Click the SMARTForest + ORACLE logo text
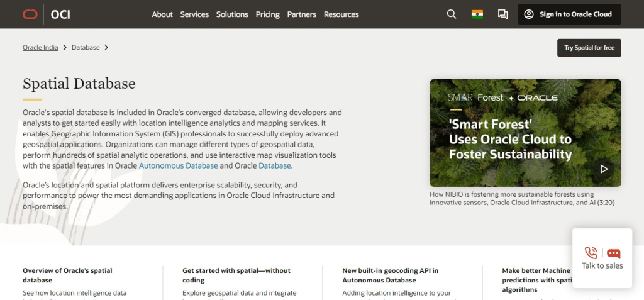644x300 pixels. pos(502,98)
